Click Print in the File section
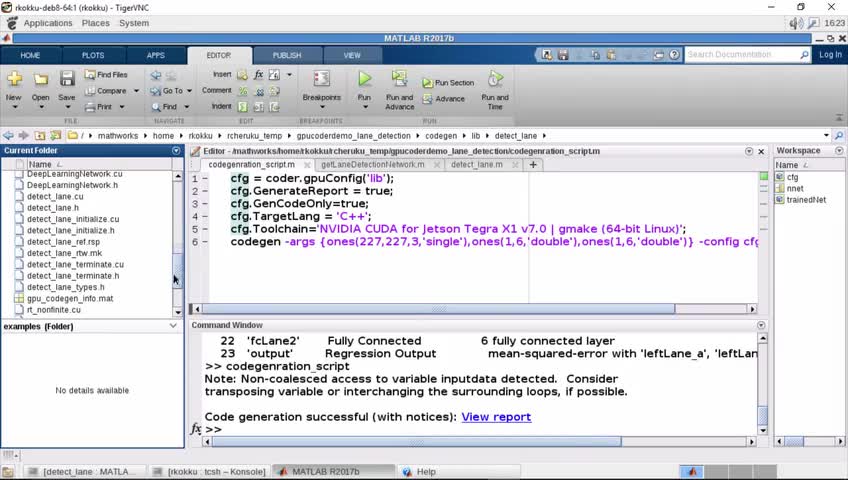Screen dimensions: 848x480 point(100,107)
